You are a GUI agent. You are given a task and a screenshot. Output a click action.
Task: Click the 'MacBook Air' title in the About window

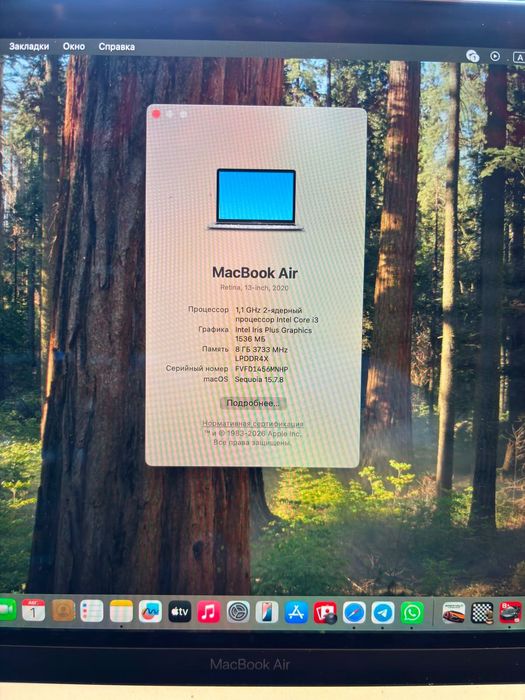(255, 272)
